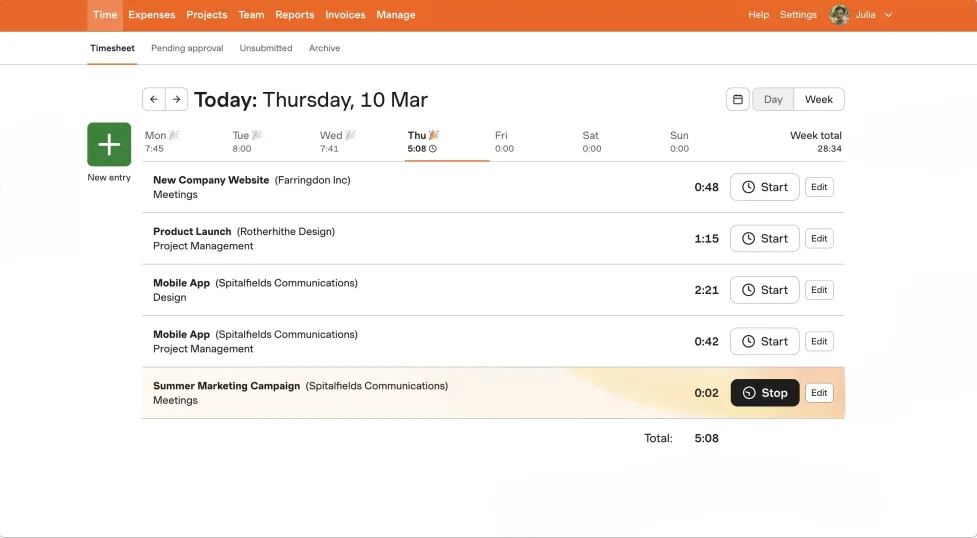The width and height of the screenshot is (977, 538).
Task: Start timer for Product Launch entry
Action: coord(765,239)
